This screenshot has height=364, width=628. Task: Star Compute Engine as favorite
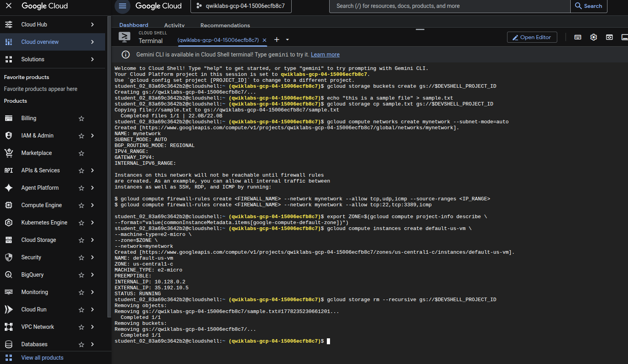point(81,206)
